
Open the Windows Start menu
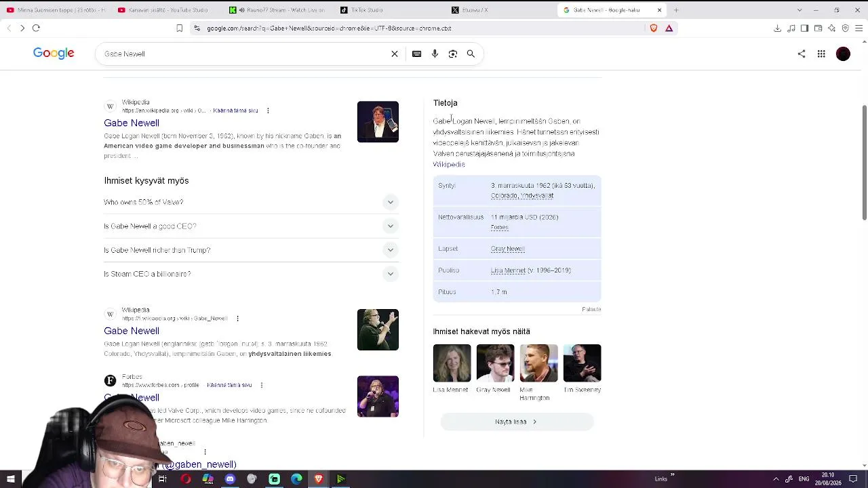tap(11, 479)
